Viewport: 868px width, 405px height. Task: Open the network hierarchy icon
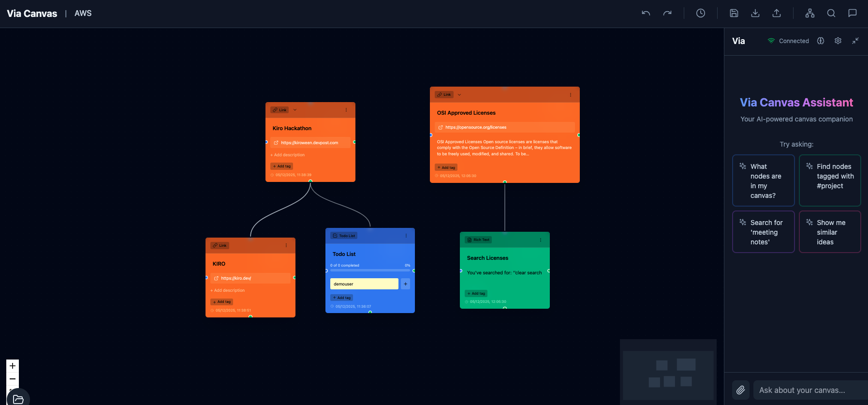[x=809, y=13]
